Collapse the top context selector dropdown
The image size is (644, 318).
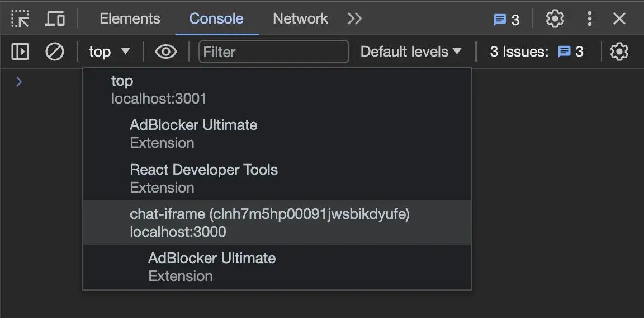110,52
